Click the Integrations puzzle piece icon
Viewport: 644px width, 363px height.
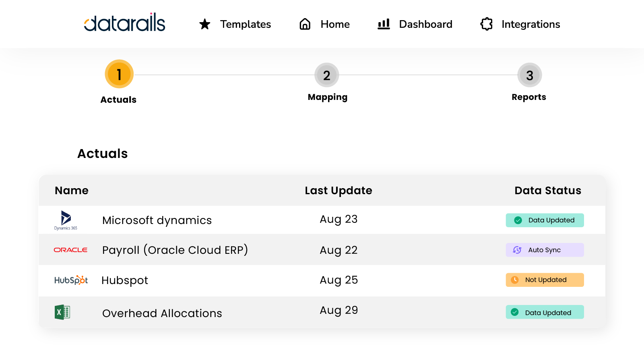pos(487,24)
